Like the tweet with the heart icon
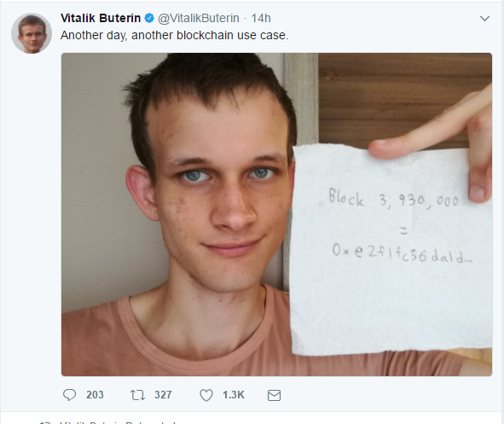The height and width of the screenshot is (424, 504). coord(206,395)
